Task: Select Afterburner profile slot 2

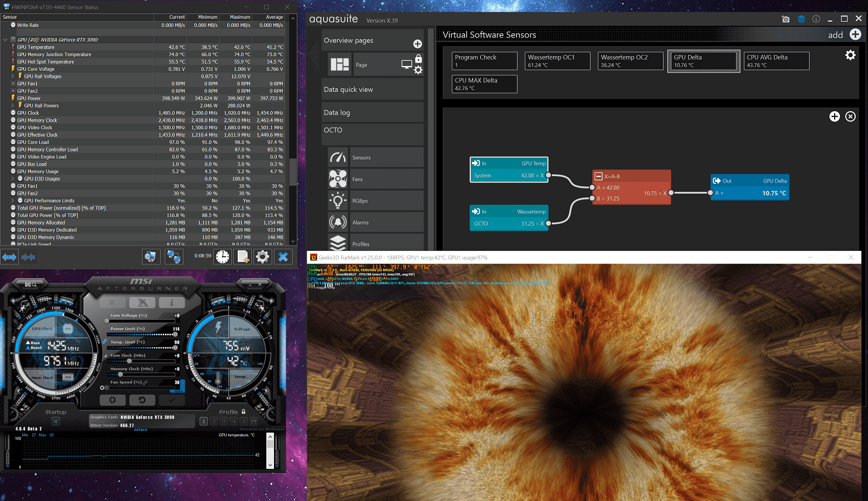Action: pos(214,421)
